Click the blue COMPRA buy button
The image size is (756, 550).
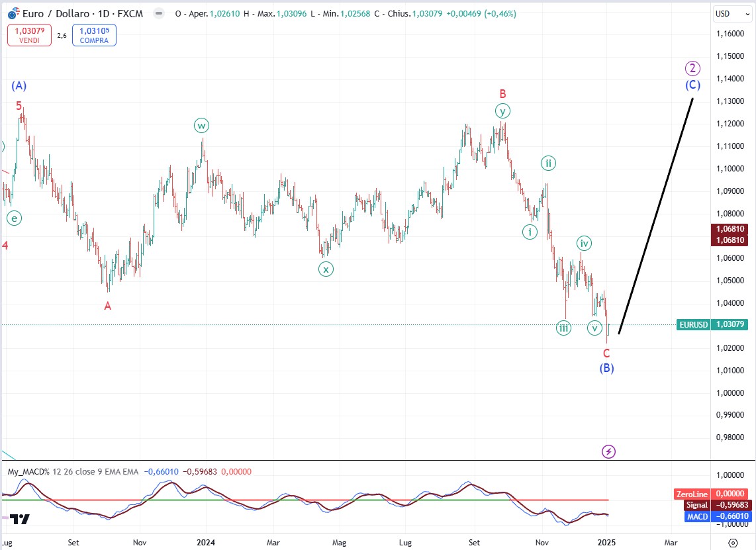[95, 35]
